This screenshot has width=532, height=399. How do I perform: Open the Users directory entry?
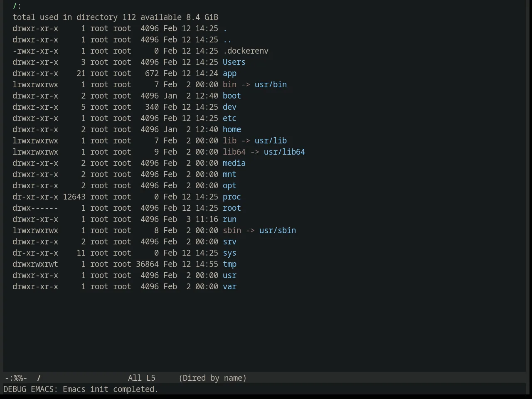click(234, 62)
